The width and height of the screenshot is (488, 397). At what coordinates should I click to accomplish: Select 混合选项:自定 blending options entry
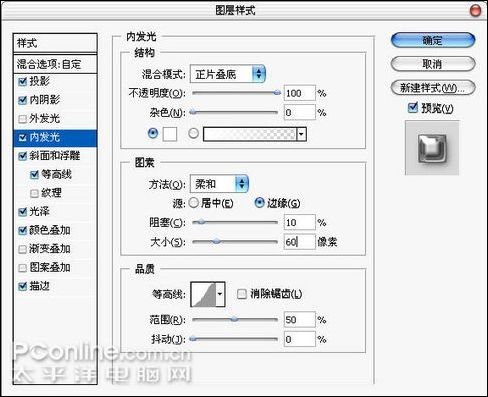tap(55, 64)
